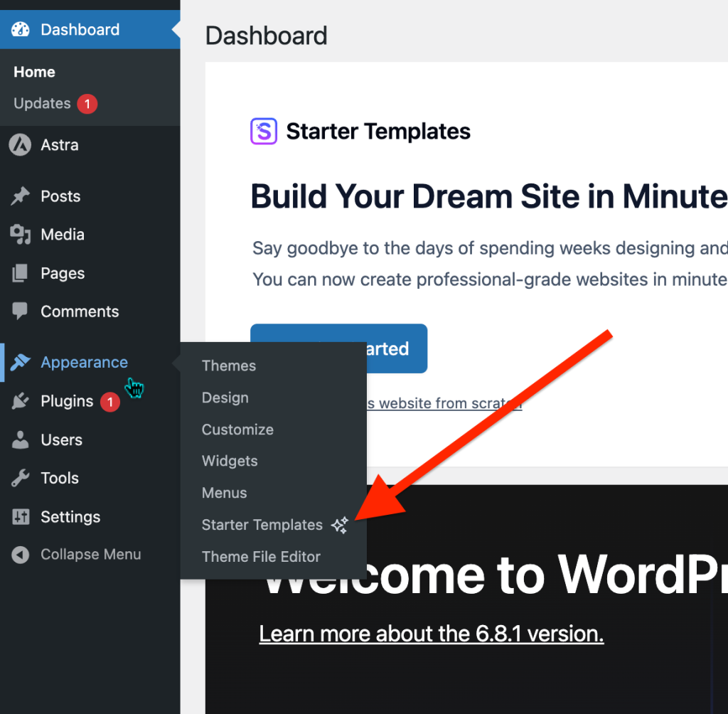Click the Settings sliders icon
The width and height of the screenshot is (728, 714).
pyautogui.click(x=20, y=517)
